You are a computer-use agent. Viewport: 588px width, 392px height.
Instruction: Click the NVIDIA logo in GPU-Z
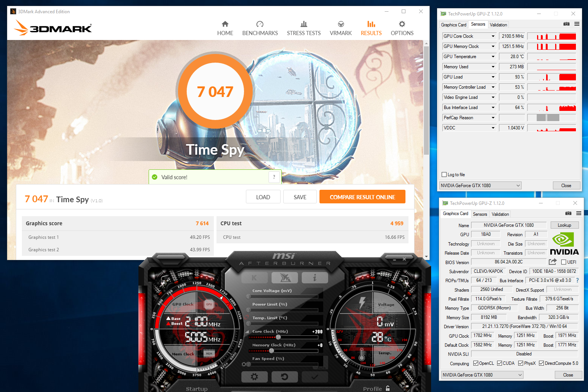[564, 244]
